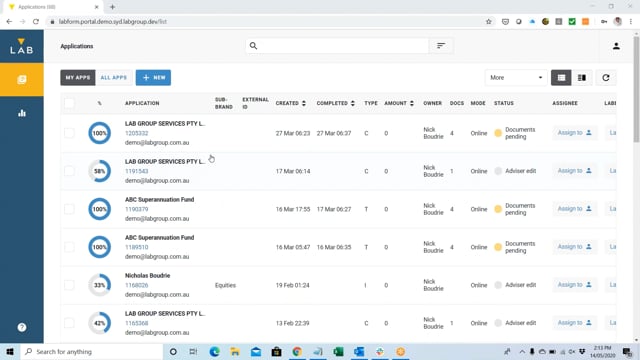
Task: Click the search magnifier icon
Action: [x=253, y=46]
